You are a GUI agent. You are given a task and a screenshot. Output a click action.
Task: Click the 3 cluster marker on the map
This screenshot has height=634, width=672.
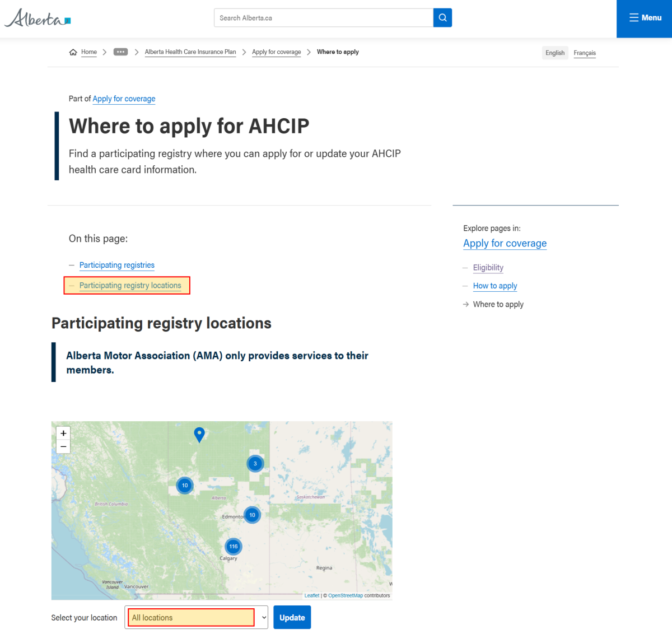pos(255,463)
